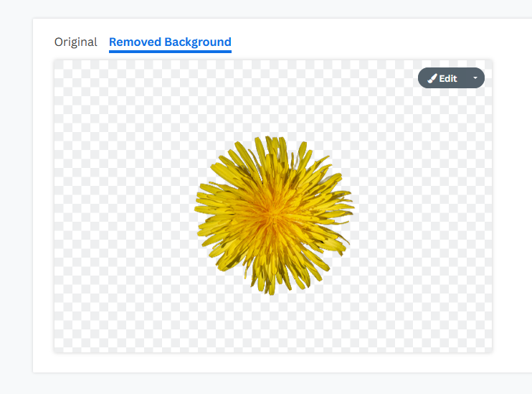The height and width of the screenshot is (394, 532).
Task: Switch to the Original tab
Action: point(76,42)
